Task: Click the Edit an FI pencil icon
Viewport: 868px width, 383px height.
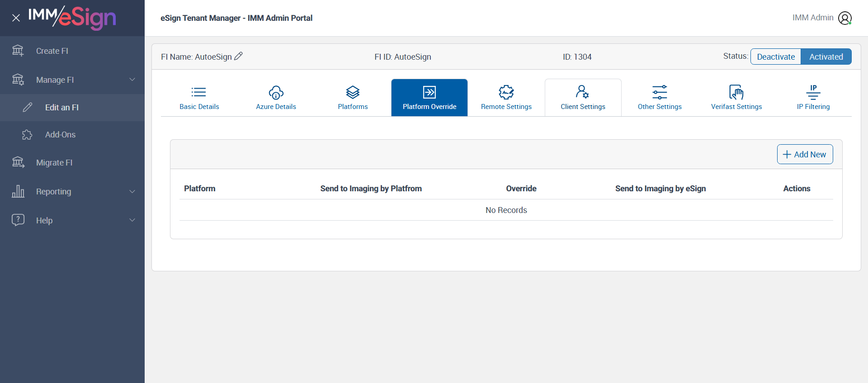Action: click(x=28, y=107)
